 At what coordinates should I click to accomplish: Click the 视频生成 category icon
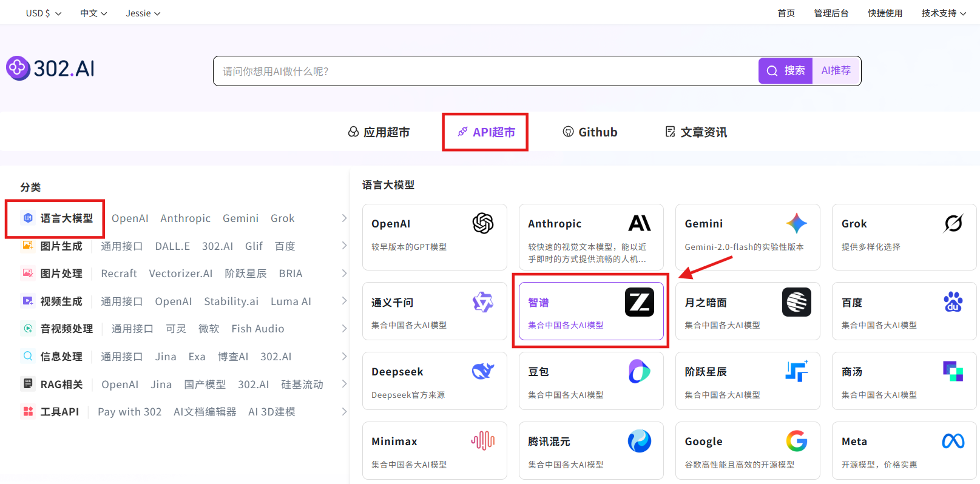point(28,301)
